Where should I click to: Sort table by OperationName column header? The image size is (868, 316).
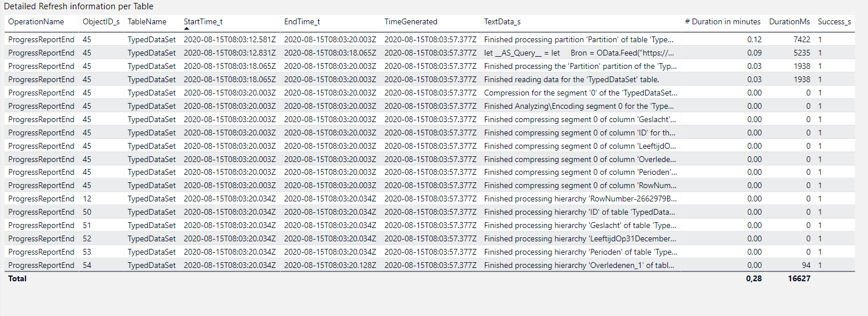[x=36, y=22]
